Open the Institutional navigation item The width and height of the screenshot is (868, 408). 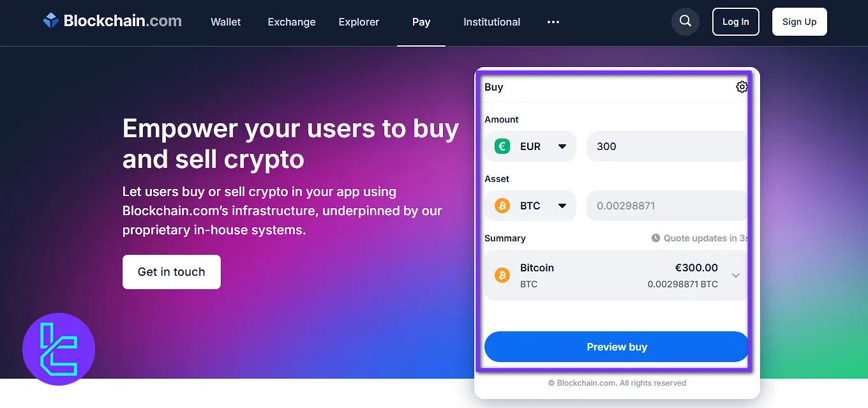click(491, 22)
